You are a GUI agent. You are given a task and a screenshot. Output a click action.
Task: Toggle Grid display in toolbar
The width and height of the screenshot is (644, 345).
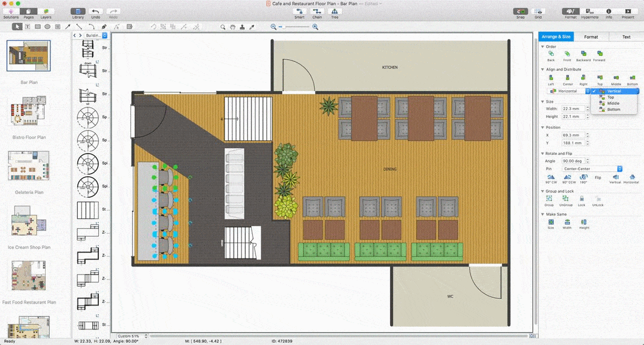point(538,11)
